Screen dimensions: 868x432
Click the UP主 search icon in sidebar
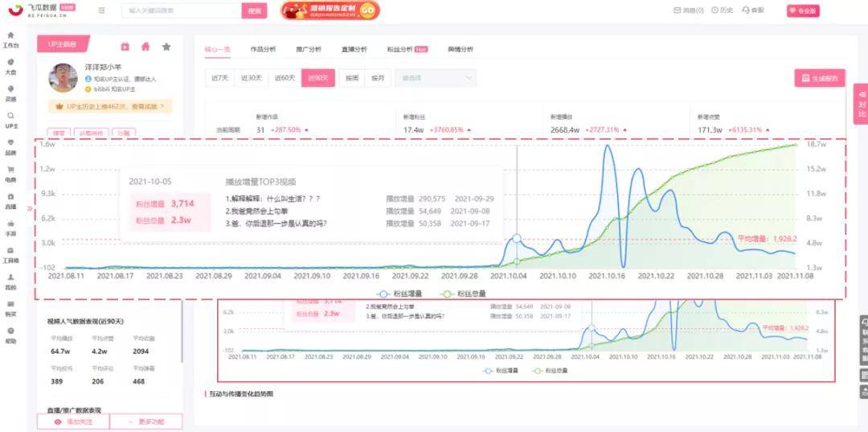pyautogui.click(x=10, y=116)
